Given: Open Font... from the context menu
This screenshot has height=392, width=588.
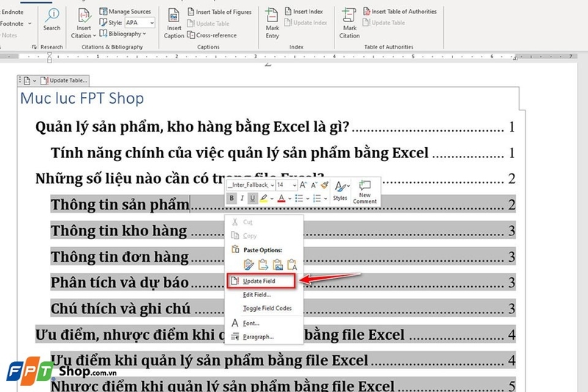Looking at the screenshot, I should [x=251, y=324].
